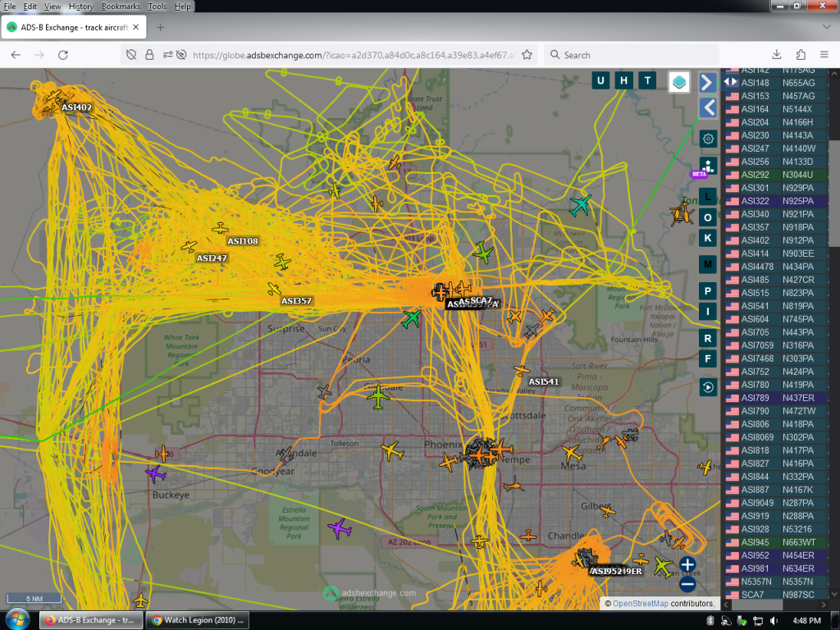Close the ADS-B Exchange tab
This screenshot has height=630, width=840.
[136, 27]
